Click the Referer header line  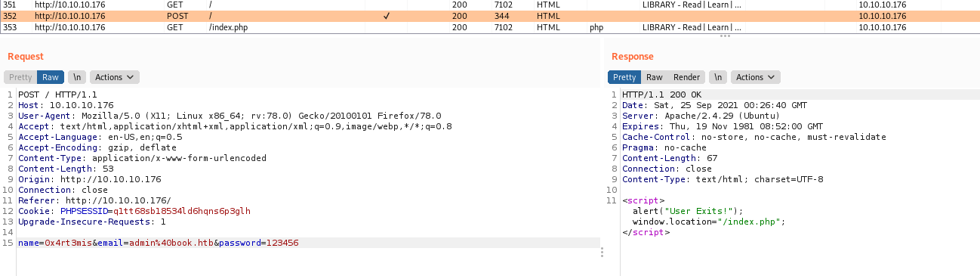point(95,200)
